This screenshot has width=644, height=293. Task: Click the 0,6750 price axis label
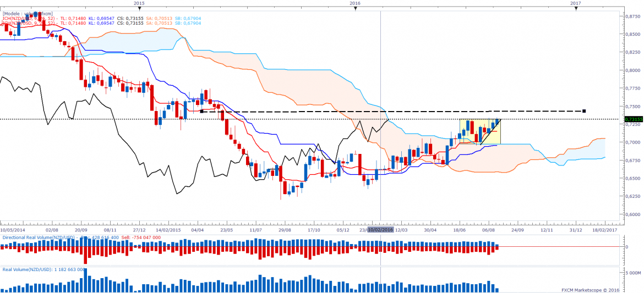633,161
